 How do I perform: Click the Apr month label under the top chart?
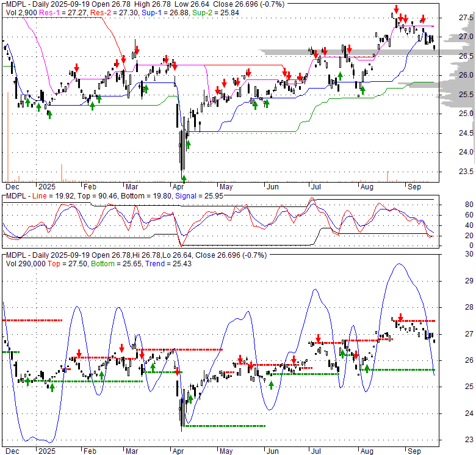click(x=178, y=186)
